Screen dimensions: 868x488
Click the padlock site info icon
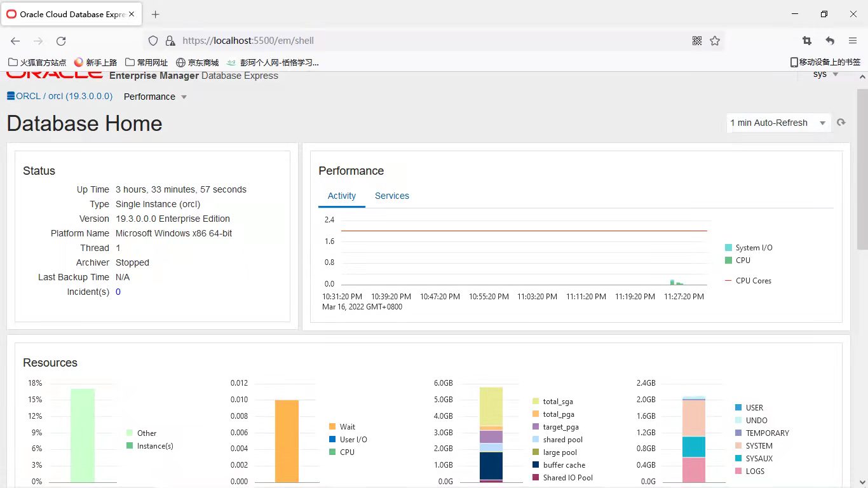(170, 41)
